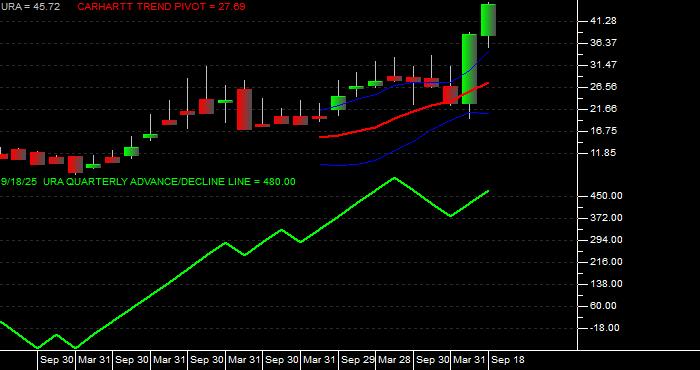700x370 pixels.
Task: Click the URA = 45.72 price readout
Action: pyautogui.click(x=30, y=7)
